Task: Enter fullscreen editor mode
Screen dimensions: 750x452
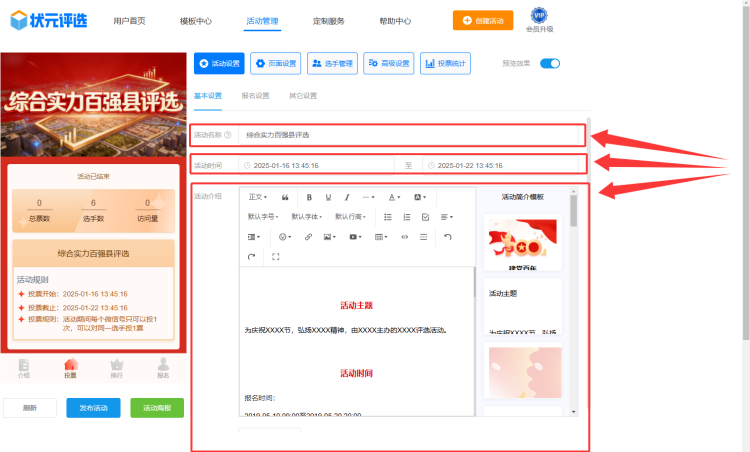Action: coord(276,257)
